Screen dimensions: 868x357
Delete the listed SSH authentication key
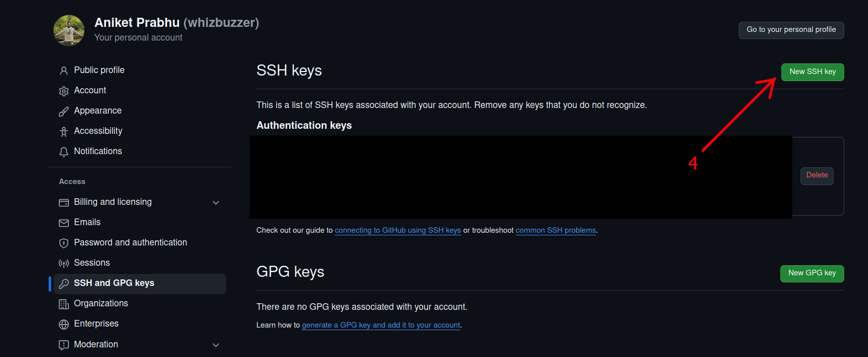[817, 175]
